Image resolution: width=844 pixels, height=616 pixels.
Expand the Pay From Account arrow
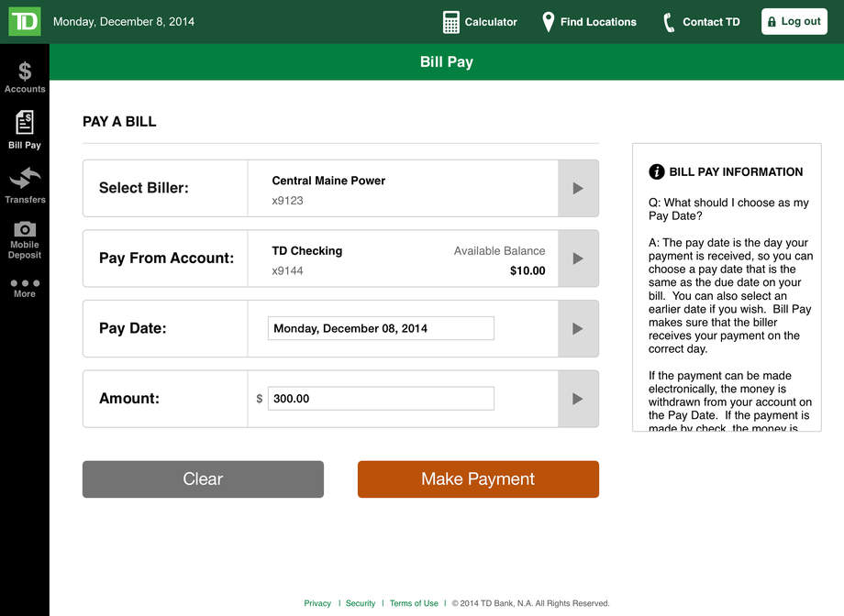pos(578,258)
